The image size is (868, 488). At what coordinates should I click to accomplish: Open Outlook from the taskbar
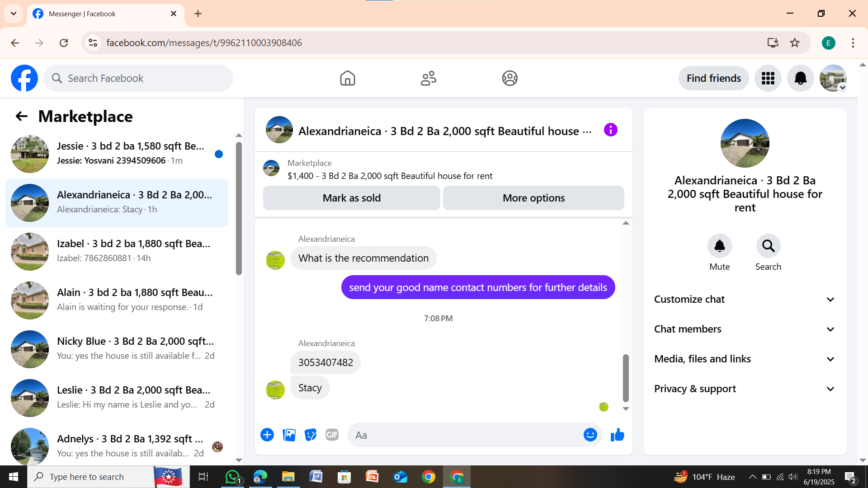pyautogui.click(x=400, y=477)
